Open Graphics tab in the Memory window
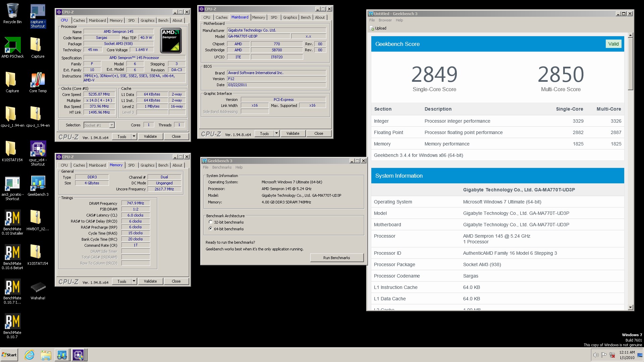This screenshot has height=362, width=644. (148, 165)
